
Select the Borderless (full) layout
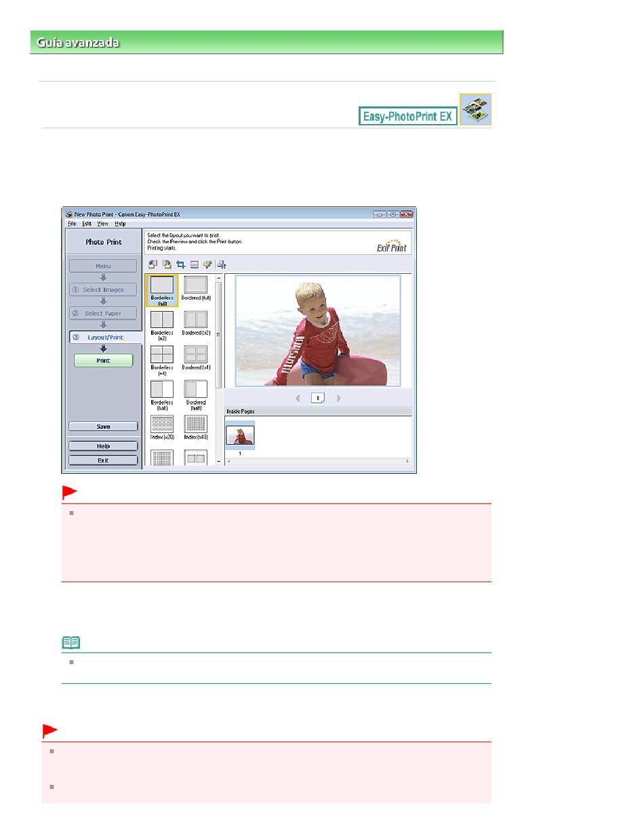[x=162, y=291]
